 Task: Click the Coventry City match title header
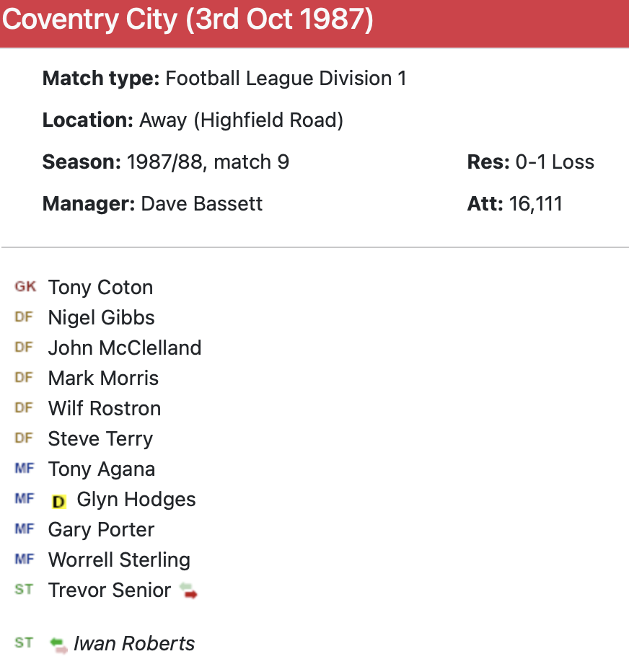coord(188,20)
